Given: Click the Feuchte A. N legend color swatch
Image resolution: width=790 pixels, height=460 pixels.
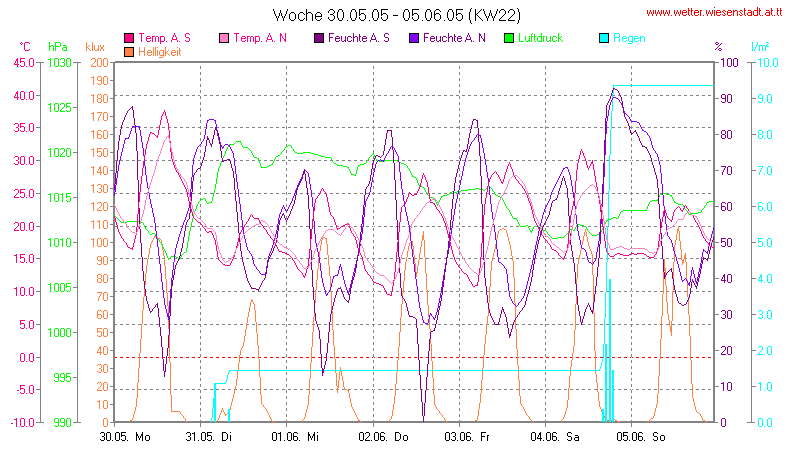Looking at the screenshot, I should (414, 38).
